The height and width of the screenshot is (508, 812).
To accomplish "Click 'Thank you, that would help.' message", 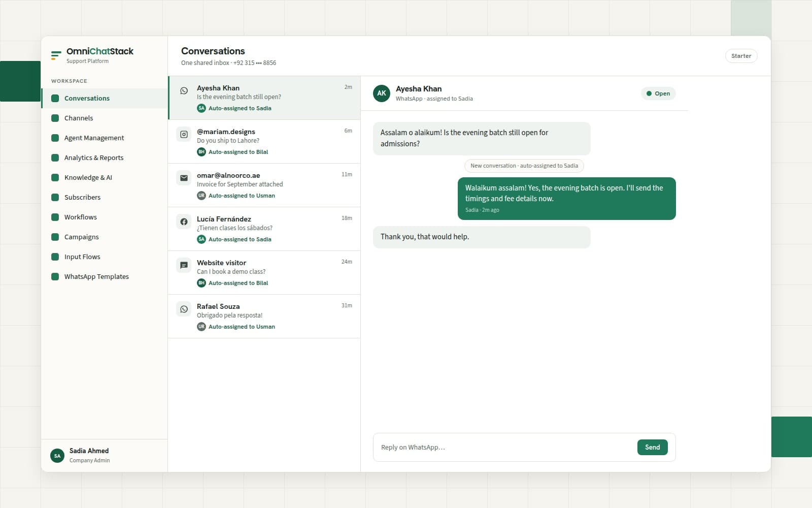I will [482, 237].
